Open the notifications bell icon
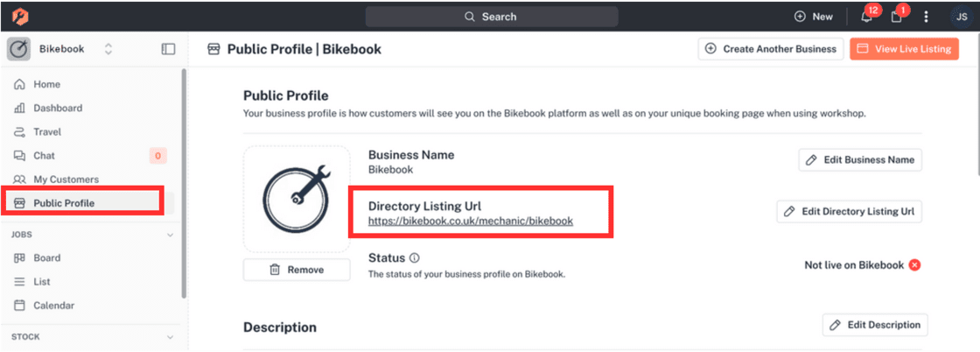Screen dimensions: 980x352 point(866,17)
